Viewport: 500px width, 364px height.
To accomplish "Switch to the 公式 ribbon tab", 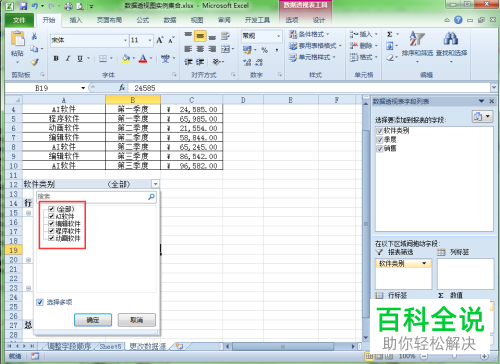I will coord(142,20).
